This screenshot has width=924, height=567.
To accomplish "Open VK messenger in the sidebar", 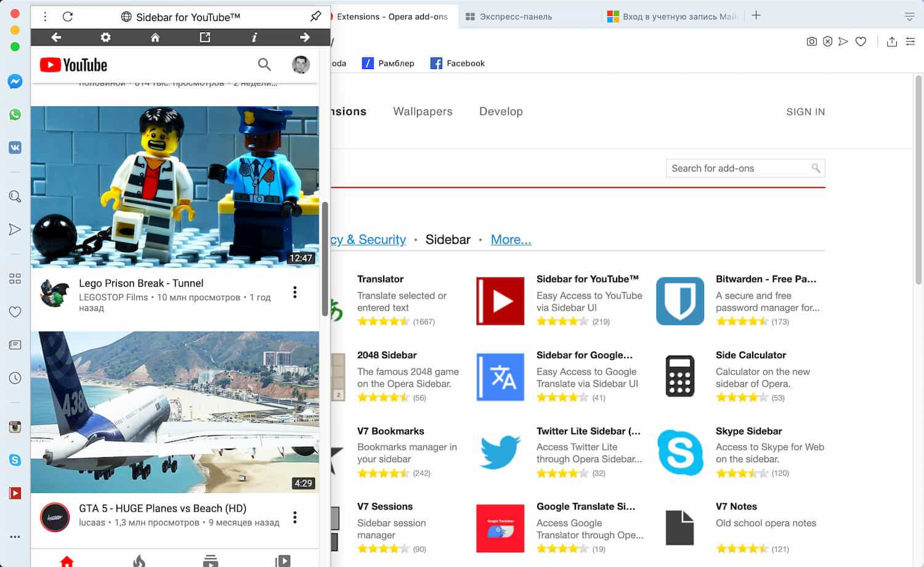I will click(x=15, y=148).
